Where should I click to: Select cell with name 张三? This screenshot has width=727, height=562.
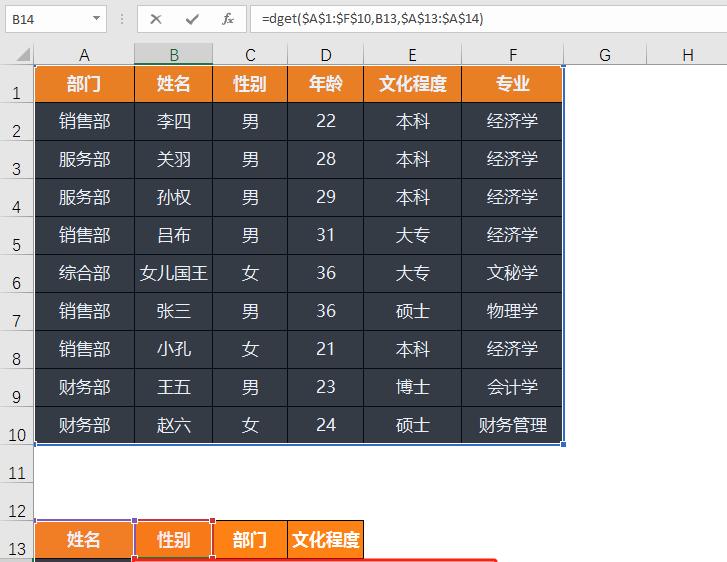pyautogui.click(x=173, y=312)
